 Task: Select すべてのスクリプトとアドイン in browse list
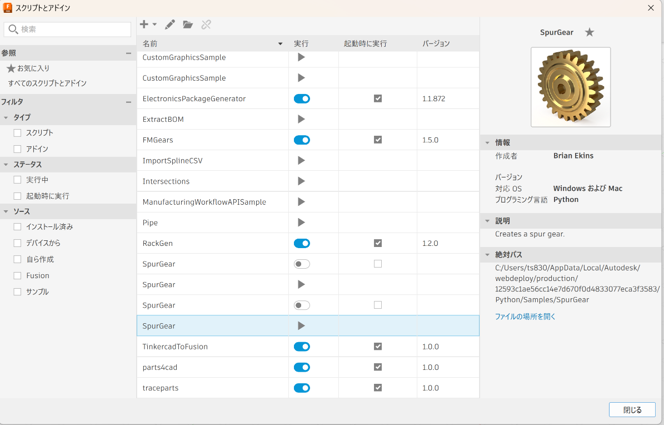(47, 83)
